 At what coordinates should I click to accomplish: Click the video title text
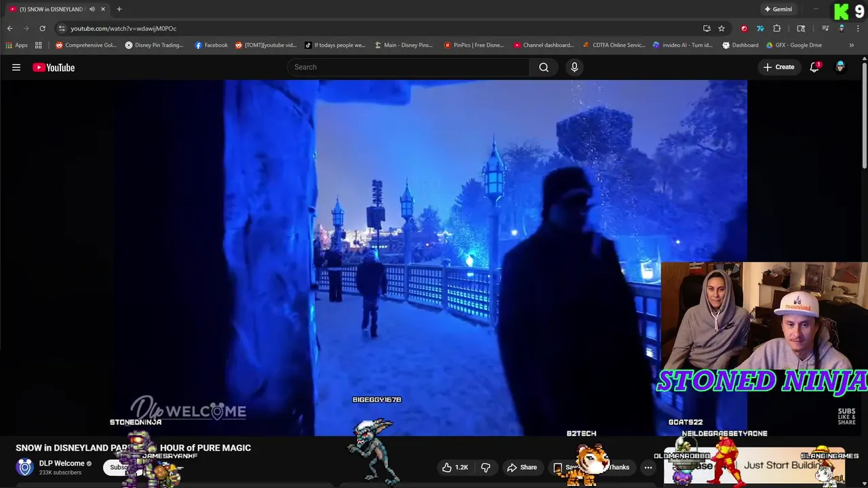click(x=134, y=448)
